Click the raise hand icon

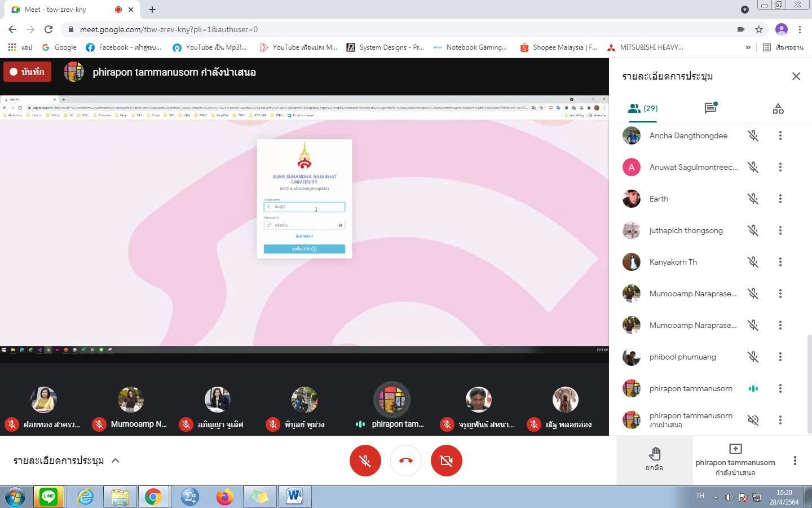(x=654, y=459)
